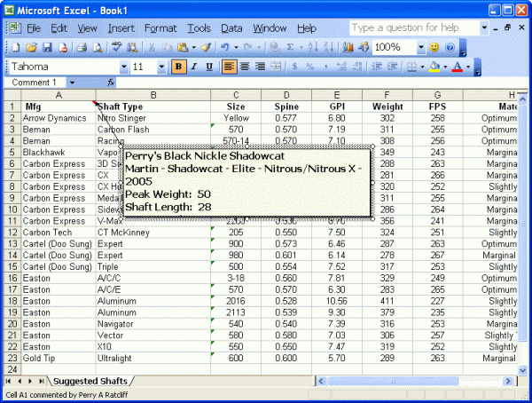Open the 100% zoom level dropdown

coord(420,47)
